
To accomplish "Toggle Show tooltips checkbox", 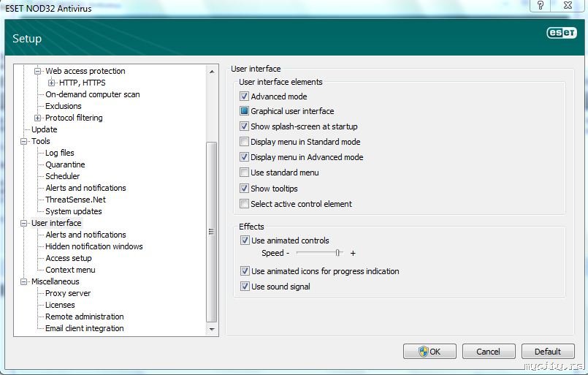I will pyautogui.click(x=244, y=188).
